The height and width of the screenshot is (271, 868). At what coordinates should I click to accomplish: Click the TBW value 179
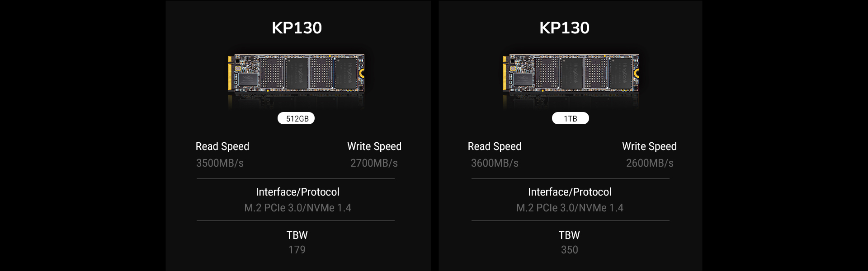tap(297, 250)
